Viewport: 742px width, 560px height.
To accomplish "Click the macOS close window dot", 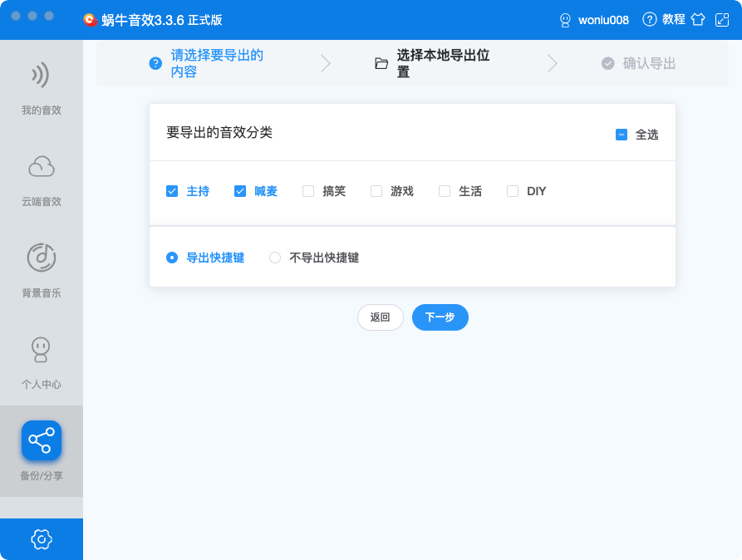I will pos(16,16).
